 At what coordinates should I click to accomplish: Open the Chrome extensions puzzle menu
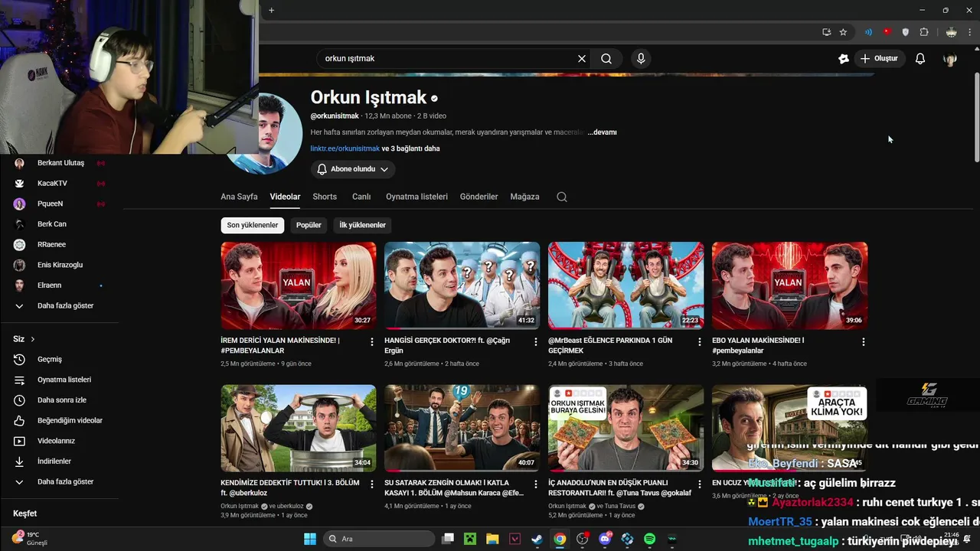924,32
